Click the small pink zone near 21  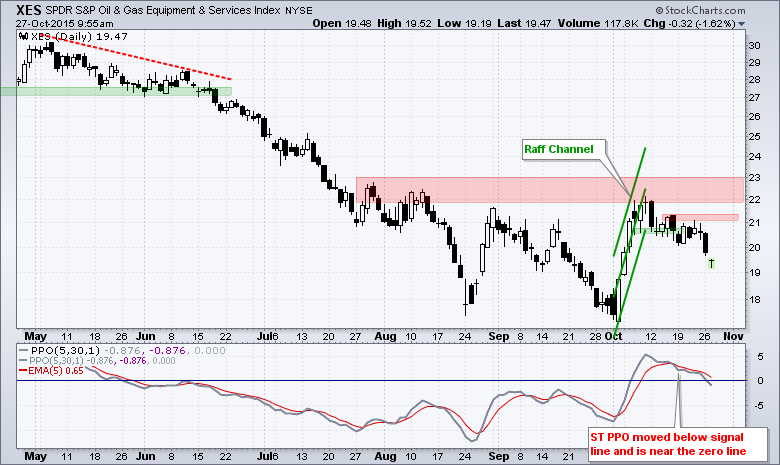[x=700, y=217]
